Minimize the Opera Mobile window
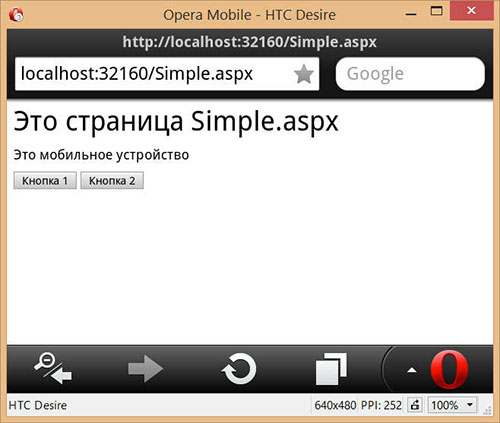Screen dimensions: 500x423 coord(411,14)
